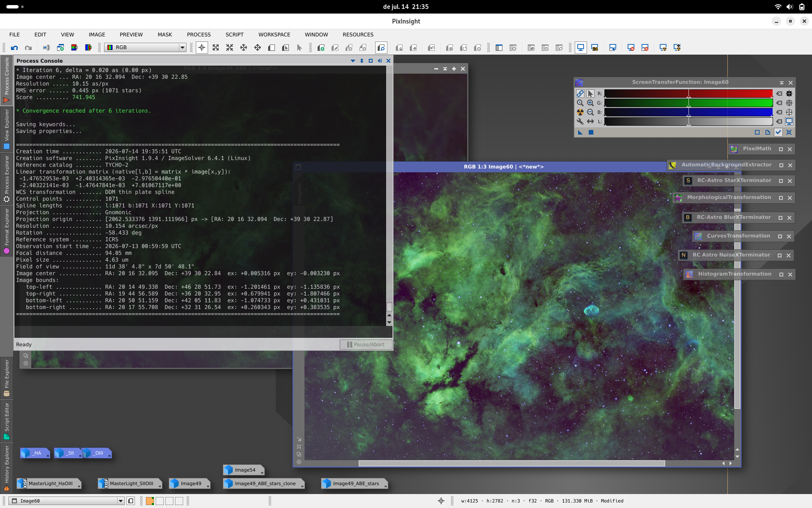The image size is (812, 508).
Task: Reset the STF red channel
Action: click(x=779, y=94)
